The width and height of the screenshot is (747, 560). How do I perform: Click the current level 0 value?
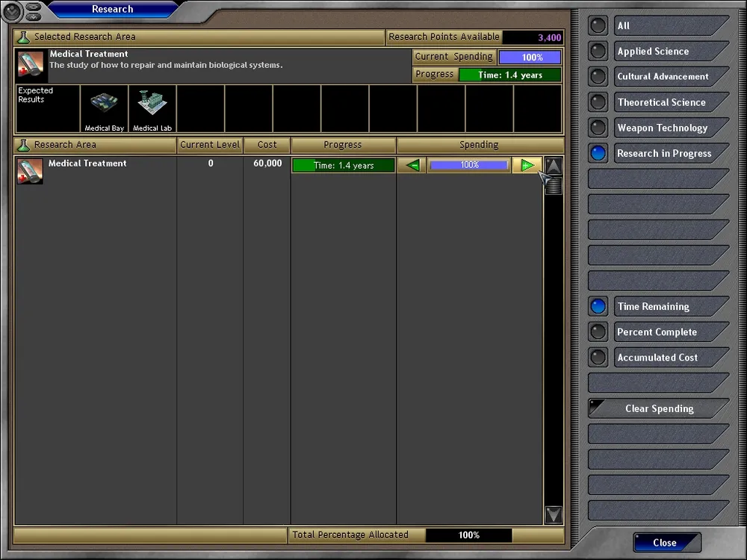(x=211, y=164)
